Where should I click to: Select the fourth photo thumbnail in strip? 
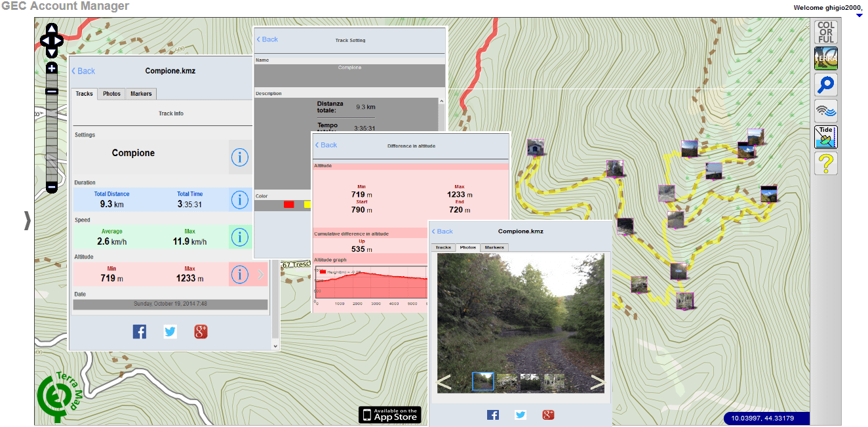[x=554, y=382]
